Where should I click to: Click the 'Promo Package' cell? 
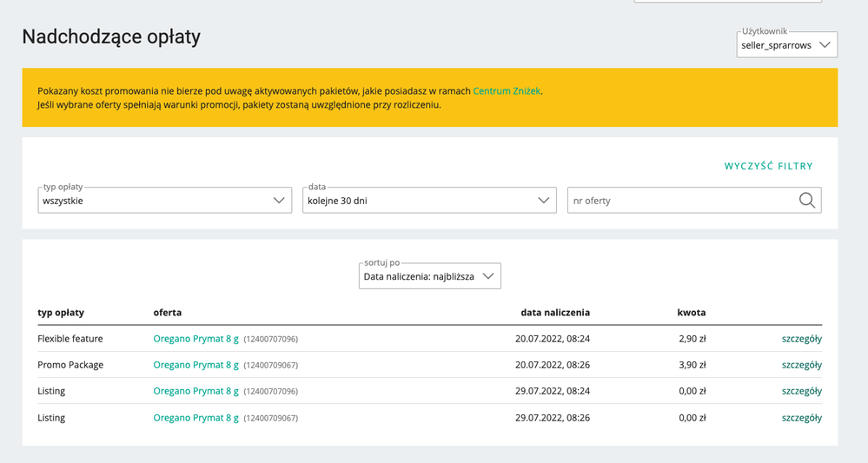70,365
